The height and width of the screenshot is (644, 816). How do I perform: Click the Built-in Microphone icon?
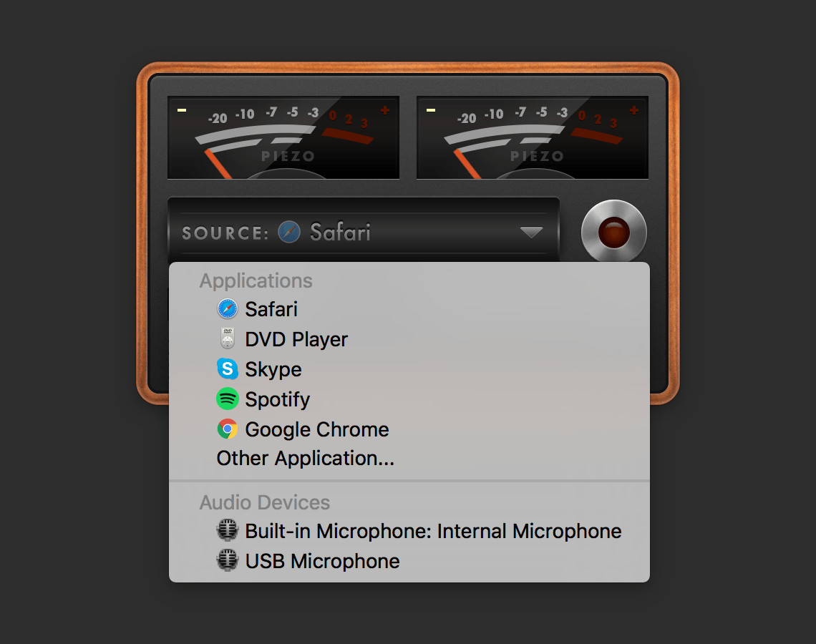[228, 531]
